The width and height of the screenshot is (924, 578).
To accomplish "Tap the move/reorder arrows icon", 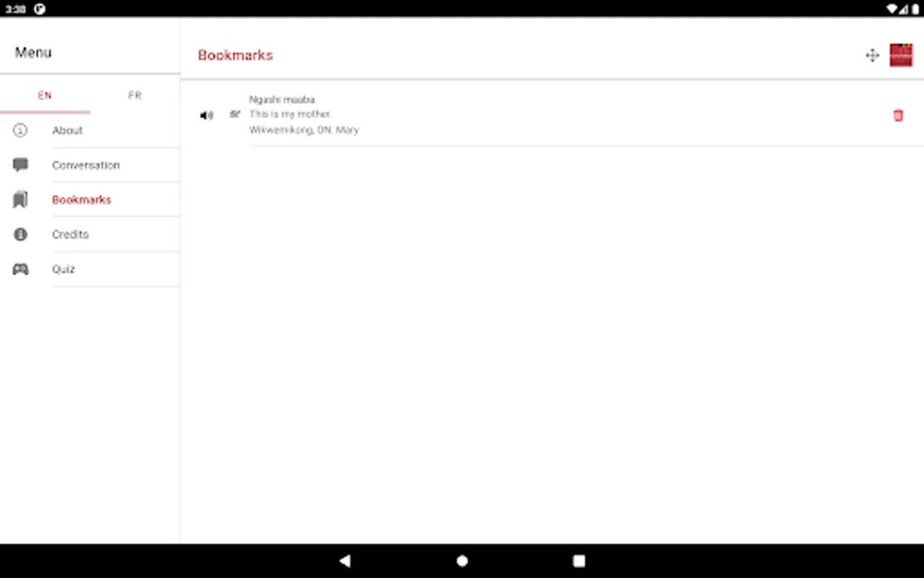I will (872, 55).
